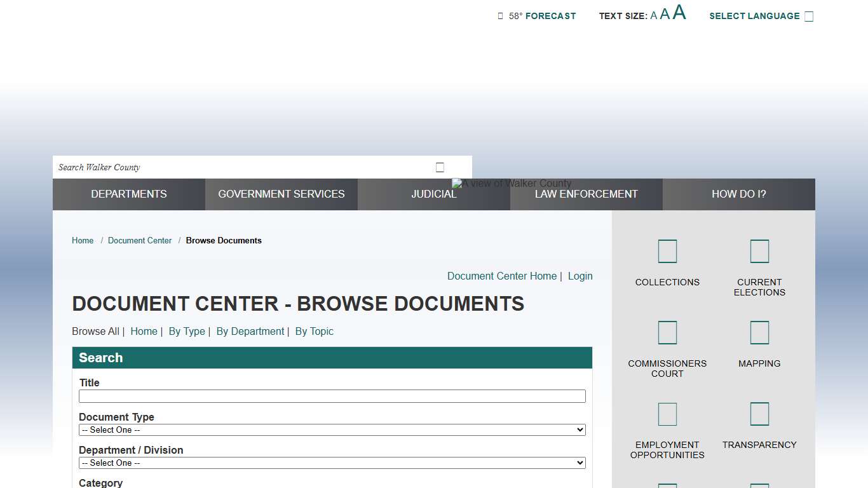Open the LAW ENFORCEMENT menu
This screenshot has width=868, height=488.
587,194
